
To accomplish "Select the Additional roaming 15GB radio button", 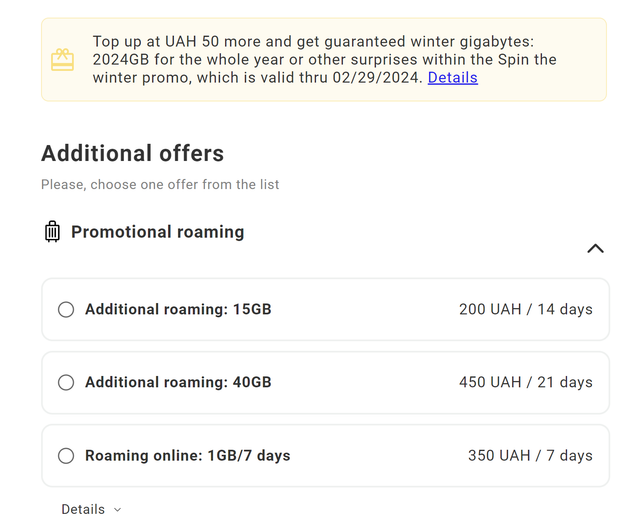I will pos(66,309).
